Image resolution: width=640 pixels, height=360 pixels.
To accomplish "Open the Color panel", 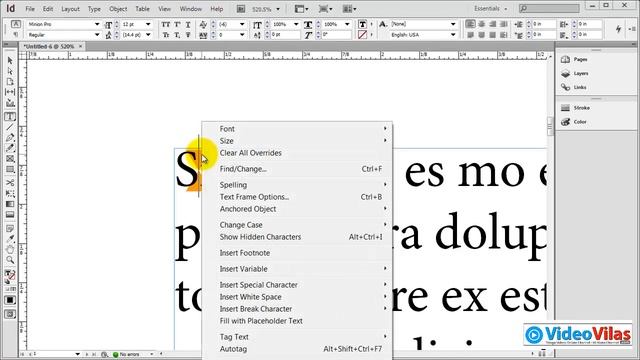I will click(x=574, y=122).
